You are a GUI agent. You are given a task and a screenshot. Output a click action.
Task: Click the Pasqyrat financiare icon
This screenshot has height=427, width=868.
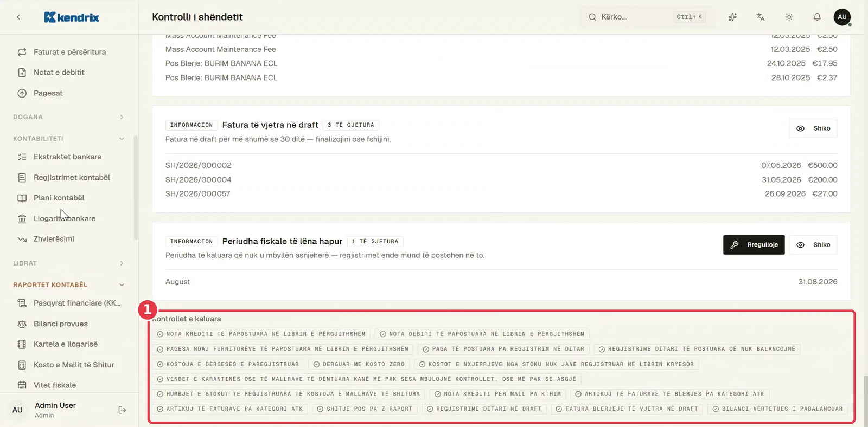tap(22, 303)
